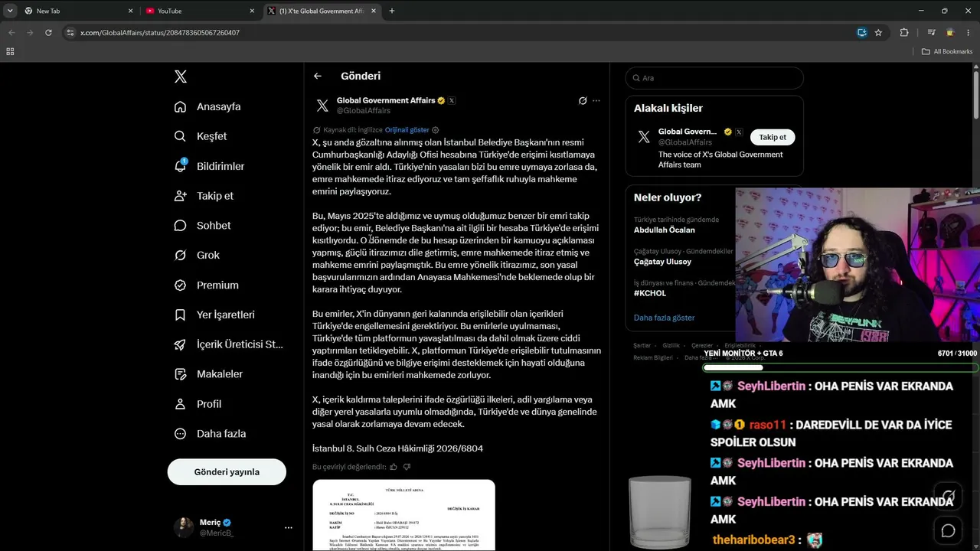The image size is (980, 551).
Task: Open the attached court document image
Action: point(403,515)
